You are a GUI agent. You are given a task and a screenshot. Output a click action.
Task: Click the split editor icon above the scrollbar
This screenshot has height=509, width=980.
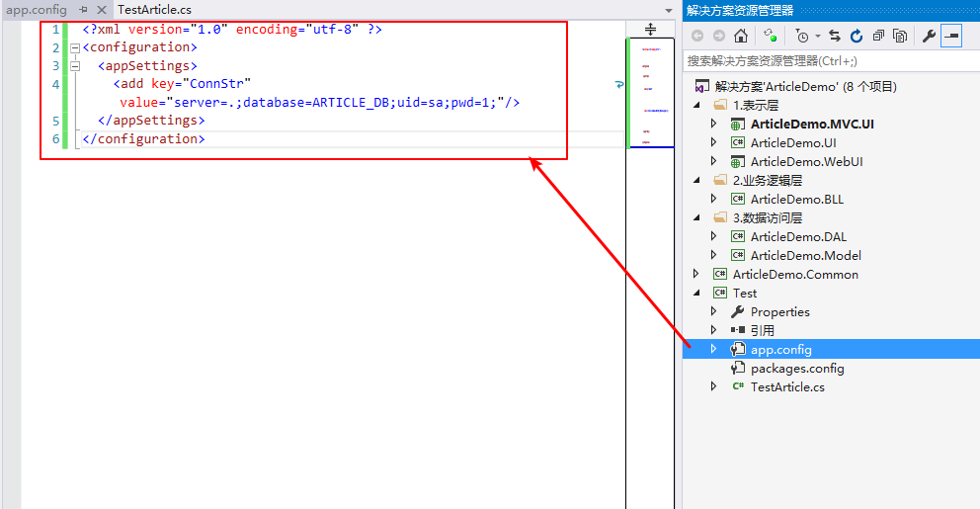pyautogui.click(x=650, y=29)
